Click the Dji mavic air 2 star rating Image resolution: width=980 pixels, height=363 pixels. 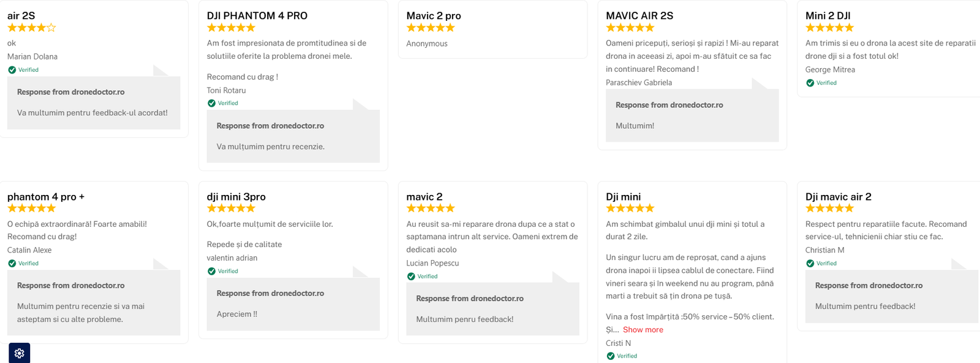pos(829,208)
